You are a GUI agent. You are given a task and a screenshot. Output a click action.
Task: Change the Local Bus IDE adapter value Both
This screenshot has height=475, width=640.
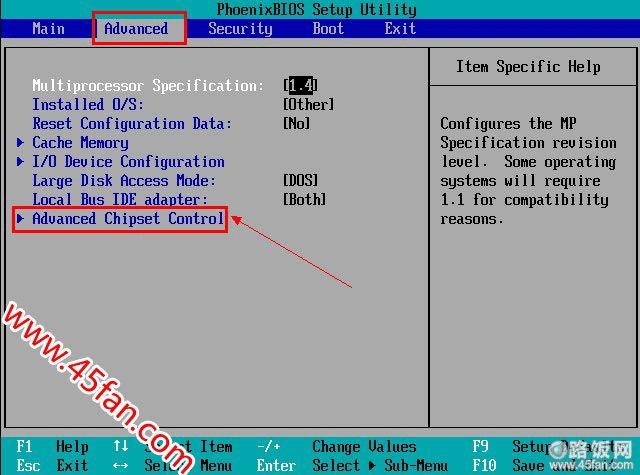(x=305, y=200)
